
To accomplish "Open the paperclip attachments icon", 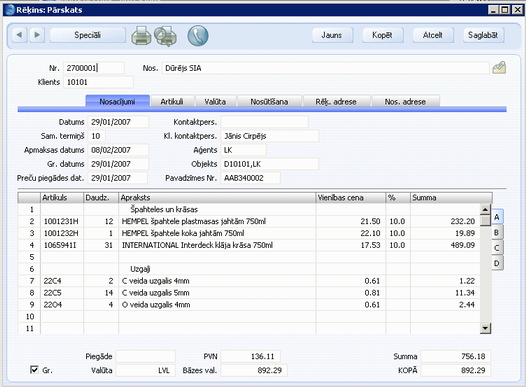I will pos(499,68).
